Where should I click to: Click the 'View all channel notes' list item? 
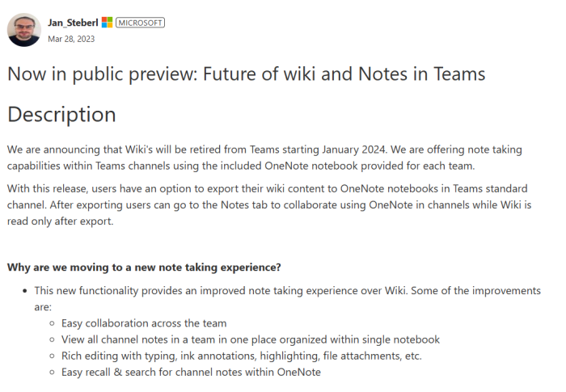click(x=251, y=339)
